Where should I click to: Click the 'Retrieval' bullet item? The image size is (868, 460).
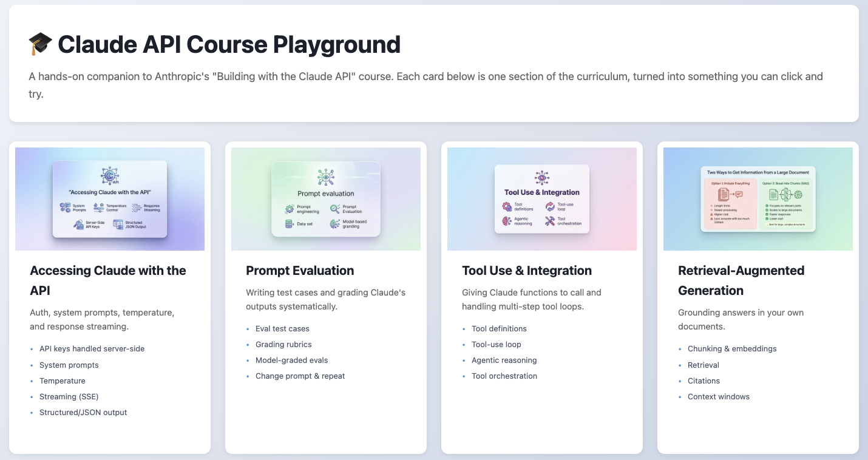[x=704, y=365]
